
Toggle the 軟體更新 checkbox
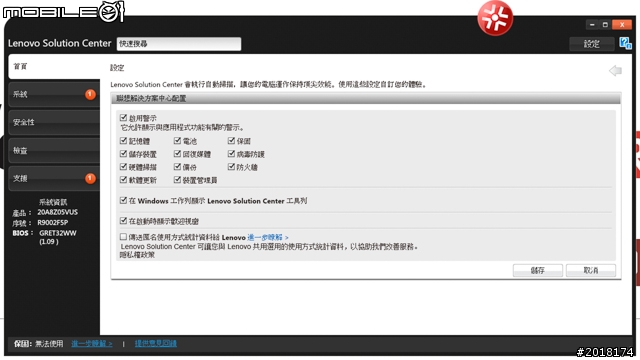(x=123, y=180)
